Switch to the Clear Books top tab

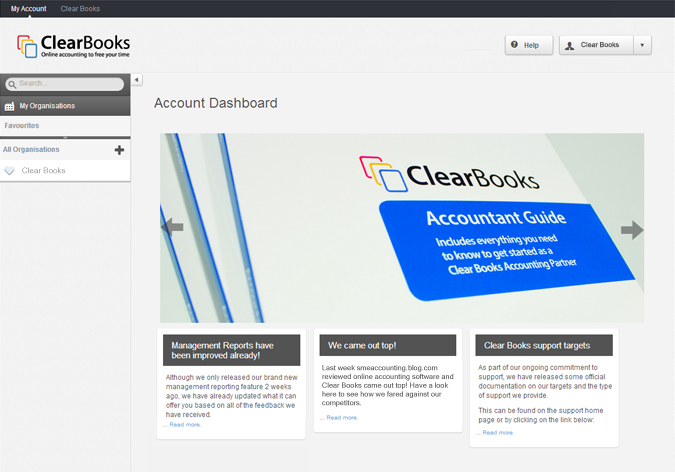pos(80,9)
